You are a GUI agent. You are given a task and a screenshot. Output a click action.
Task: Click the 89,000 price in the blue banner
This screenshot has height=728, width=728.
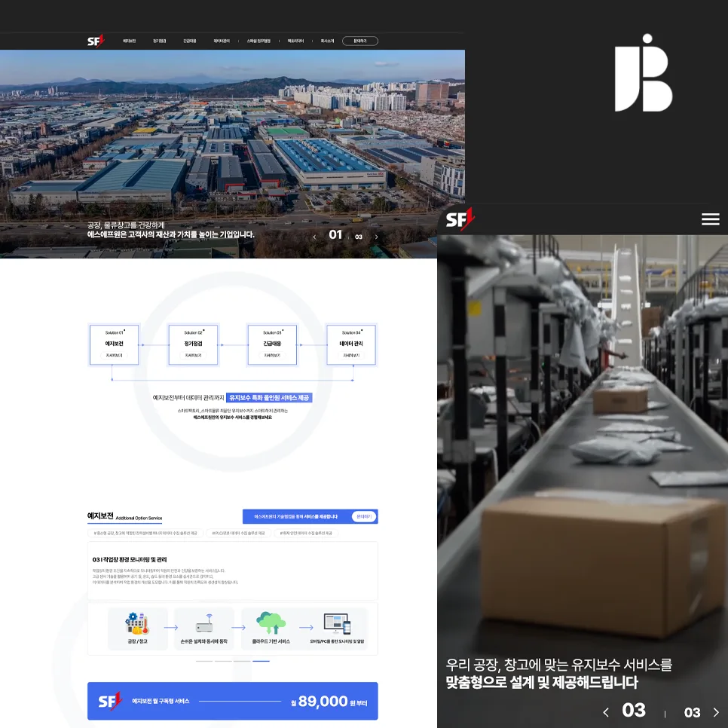323,701
